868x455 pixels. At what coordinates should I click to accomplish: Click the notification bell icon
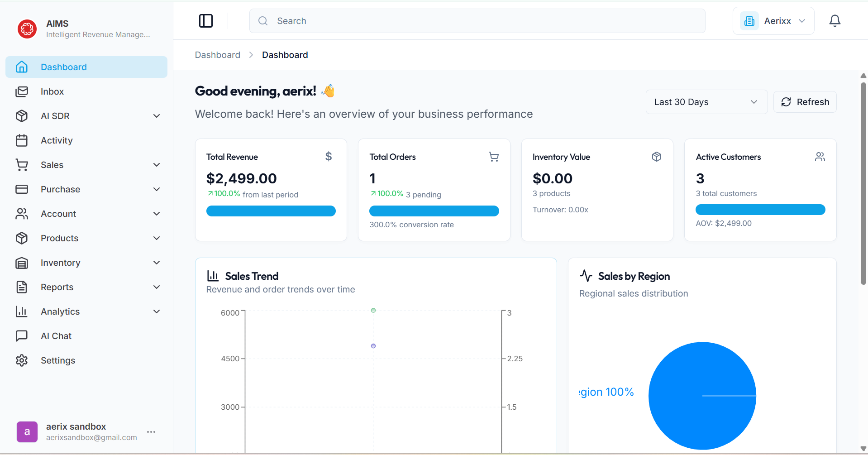pyautogui.click(x=835, y=21)
